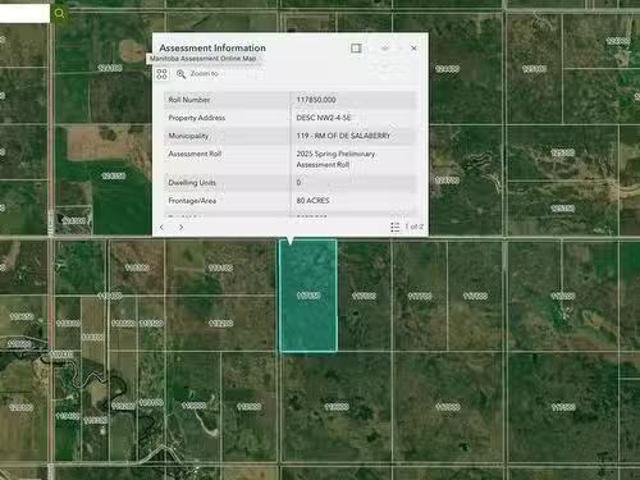Click '2025 Spring Preliminary Assessment Roll' text
The image size is (640, 480).
tap(336, 159)
